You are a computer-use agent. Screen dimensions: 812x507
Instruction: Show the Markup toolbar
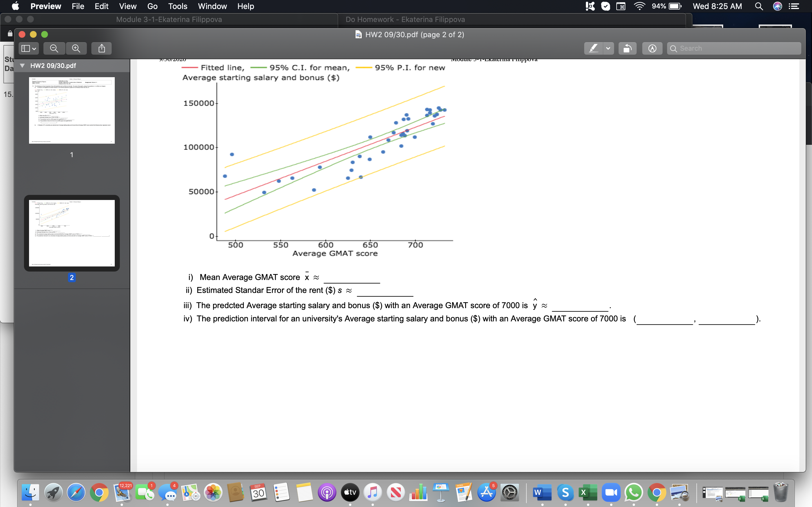pyautogui.click(x=652, y=48)
